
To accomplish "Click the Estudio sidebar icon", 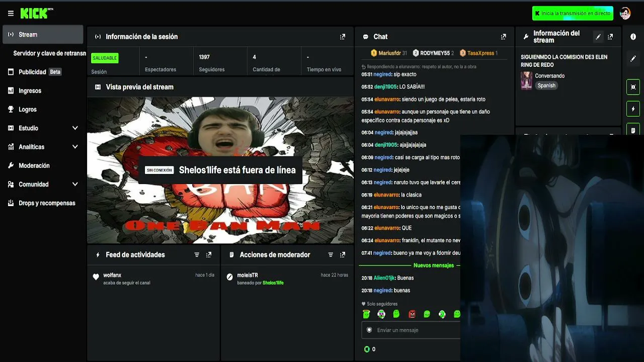I will [x=11, y=128].
